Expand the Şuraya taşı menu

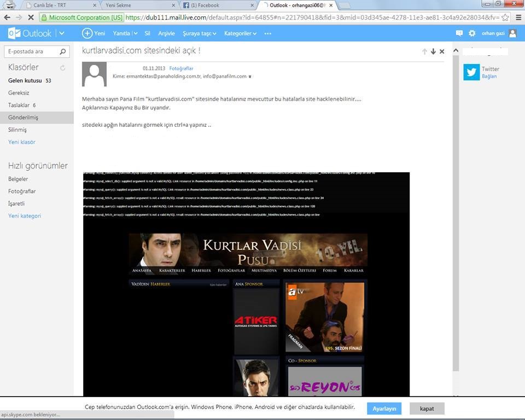199,33
